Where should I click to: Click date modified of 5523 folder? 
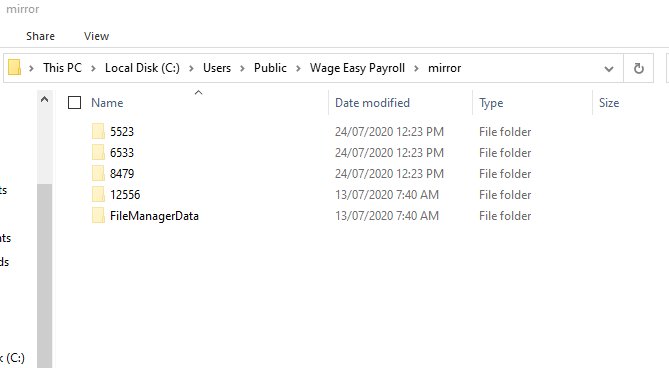click(x=389, y=131)
